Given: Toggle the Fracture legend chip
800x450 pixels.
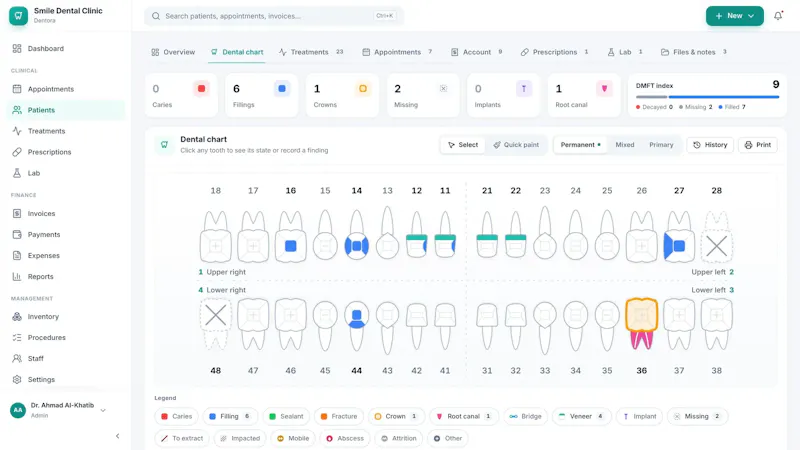Looking at the screenshot, I should (x=339, y=416).
